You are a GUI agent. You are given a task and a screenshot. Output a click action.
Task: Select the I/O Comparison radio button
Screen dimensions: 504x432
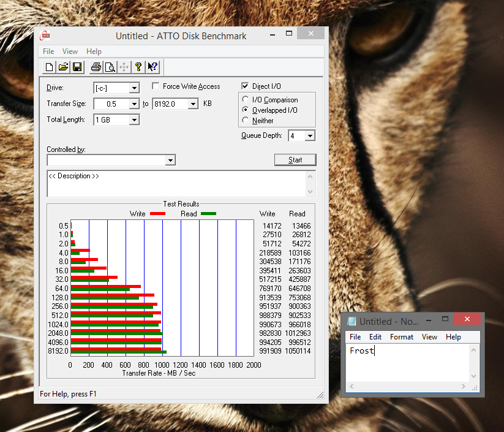[246, 100]
